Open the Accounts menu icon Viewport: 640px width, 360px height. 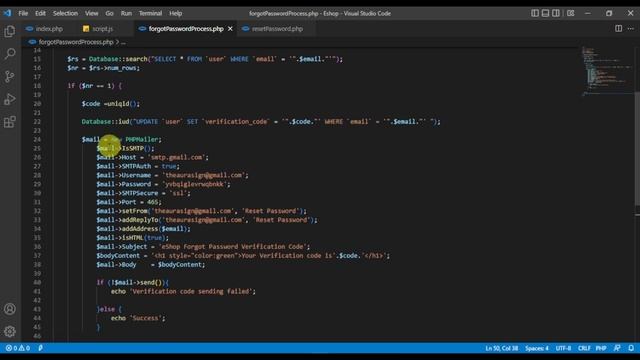pos(10,309)
